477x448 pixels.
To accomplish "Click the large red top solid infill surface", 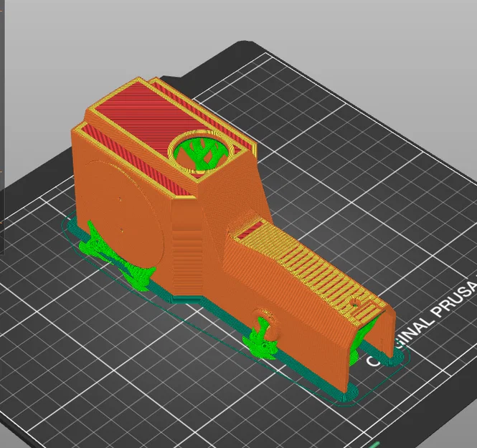I will [152, 117].
